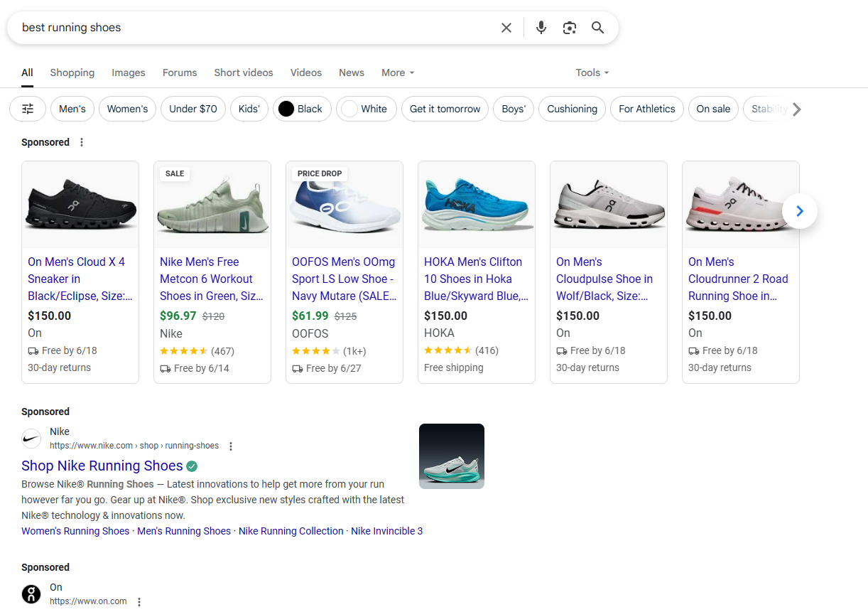
Task: Click the blue HOKA Clifton shoe image
Action: 477,205
